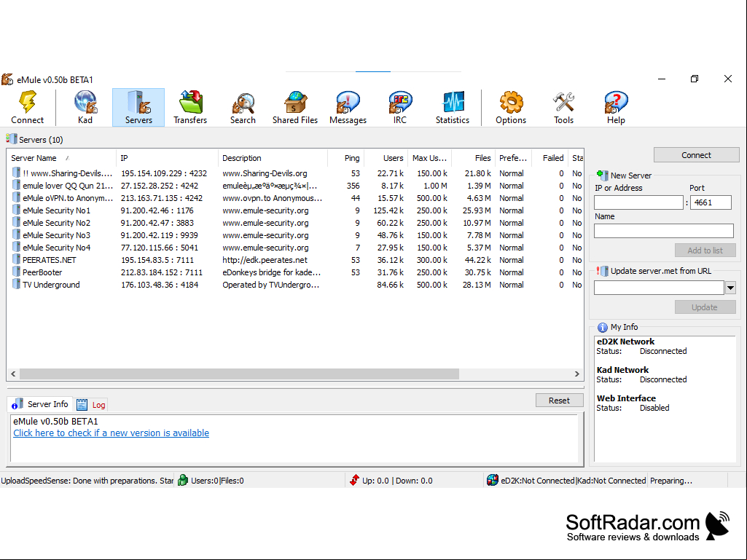Open the Help toolbar icon
Screen dimensions: 747x560
(x=616, y=107)
